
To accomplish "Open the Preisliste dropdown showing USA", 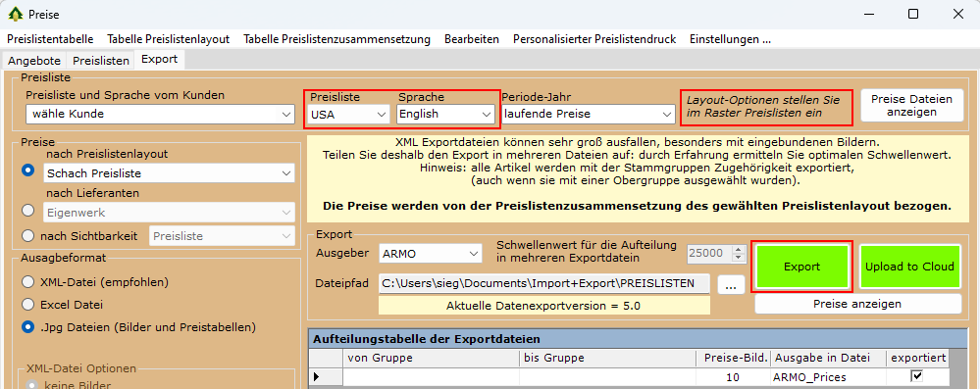I will pos(349,115).
